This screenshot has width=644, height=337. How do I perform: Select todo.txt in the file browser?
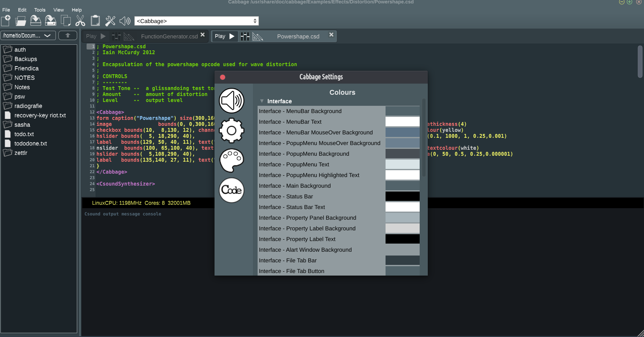point(24,134)
